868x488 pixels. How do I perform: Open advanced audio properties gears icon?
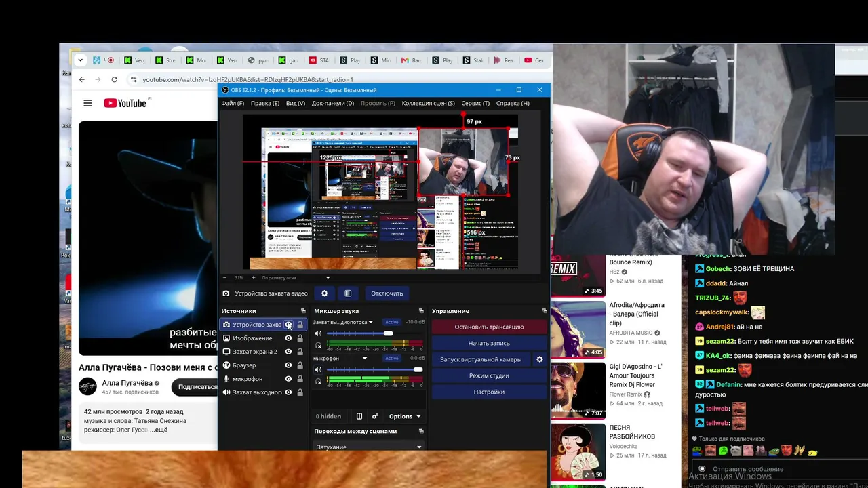[375, 416]
